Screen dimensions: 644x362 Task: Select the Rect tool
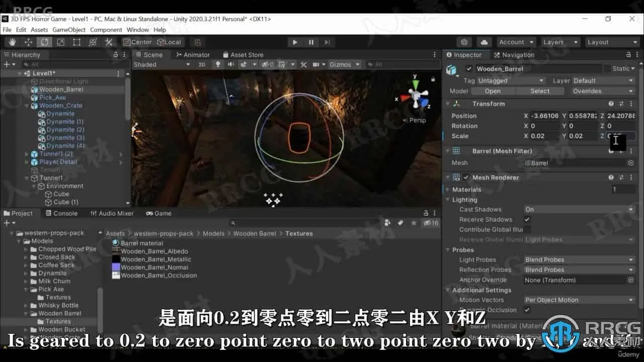click(76, 42)
